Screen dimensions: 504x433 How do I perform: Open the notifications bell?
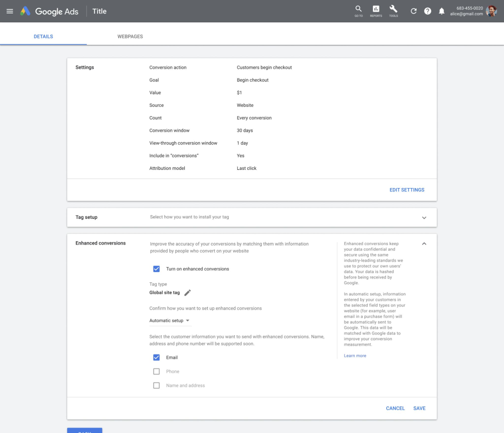tap(441, 11)
